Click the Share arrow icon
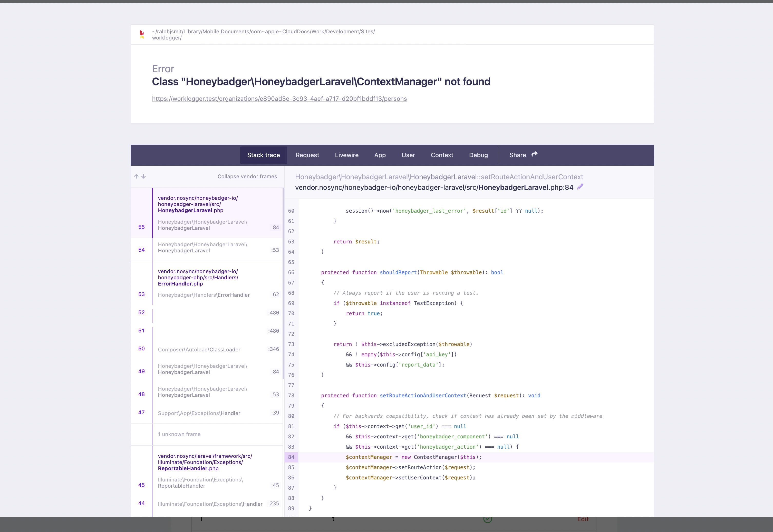The height and width of the screenshot is (532, 773). point(534,154)
